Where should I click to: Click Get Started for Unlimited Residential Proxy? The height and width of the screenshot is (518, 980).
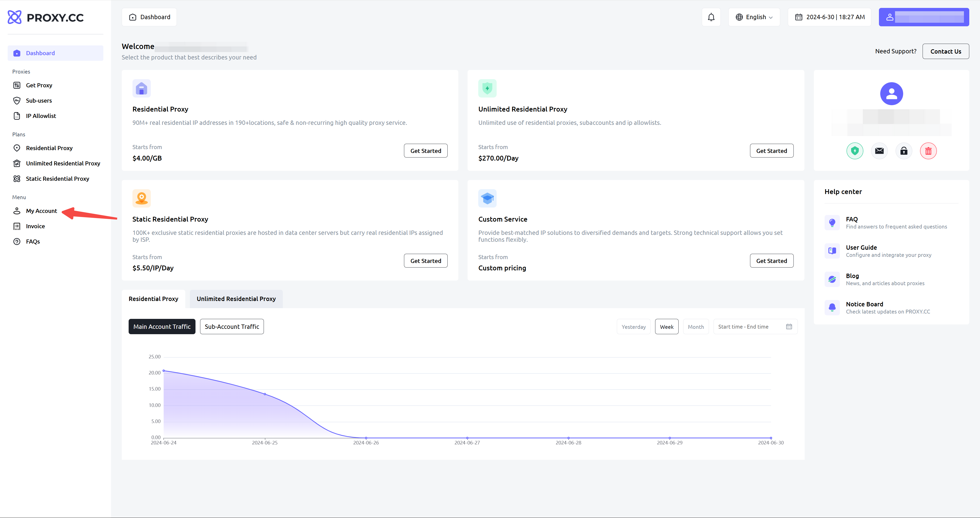(x=771, y=151)
